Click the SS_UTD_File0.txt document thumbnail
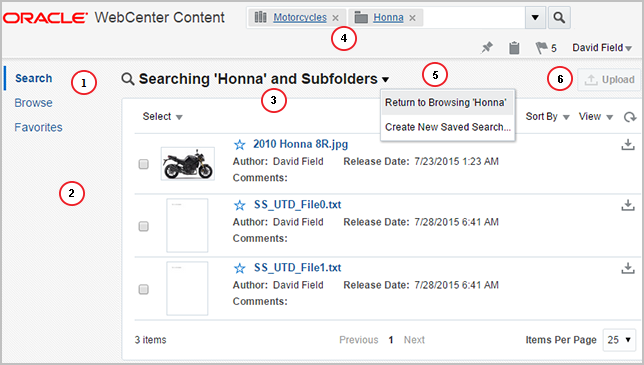The image size is (644, 365). [x=187, y=225]
